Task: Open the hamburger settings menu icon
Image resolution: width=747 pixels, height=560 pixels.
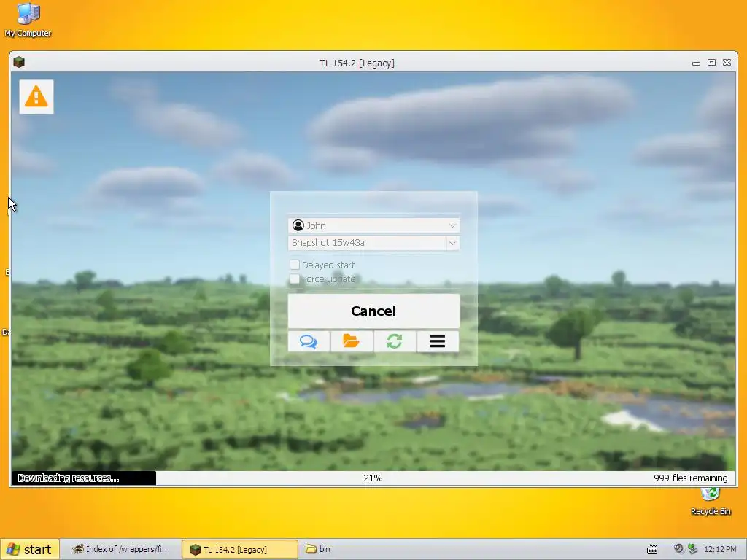Action: pyautogui.click(x=438, y=341)
